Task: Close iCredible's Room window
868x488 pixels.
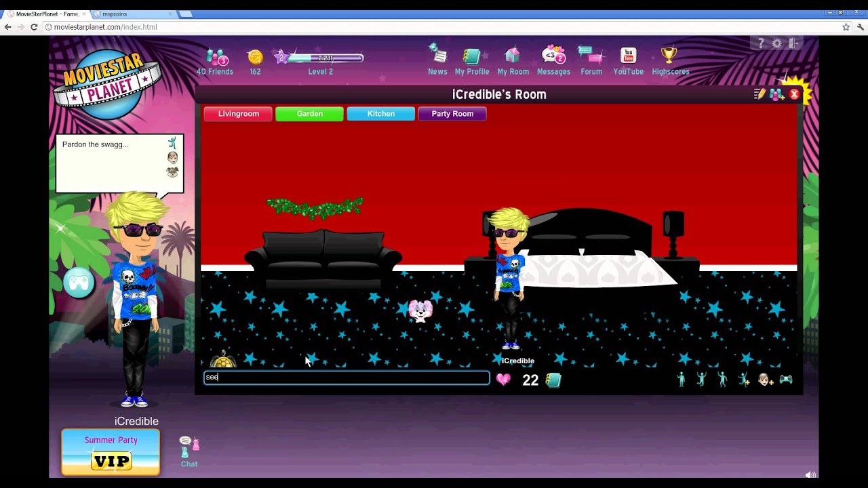Action: [794, 94]
